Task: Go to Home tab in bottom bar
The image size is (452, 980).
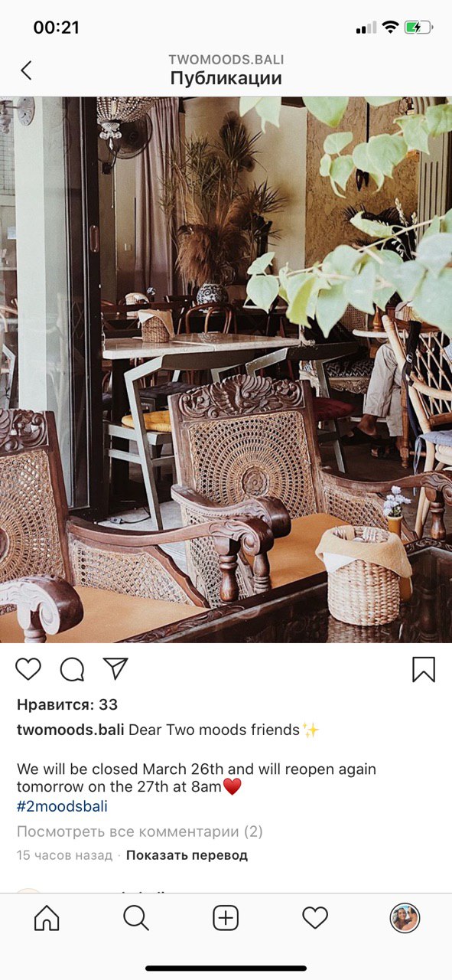Action: point(47,917)
